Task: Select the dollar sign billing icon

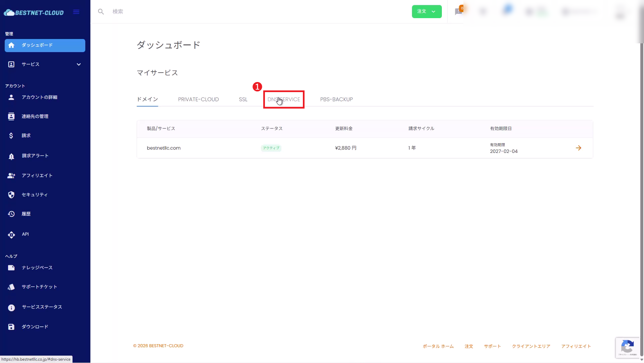Action: click(x=11, y=136)
